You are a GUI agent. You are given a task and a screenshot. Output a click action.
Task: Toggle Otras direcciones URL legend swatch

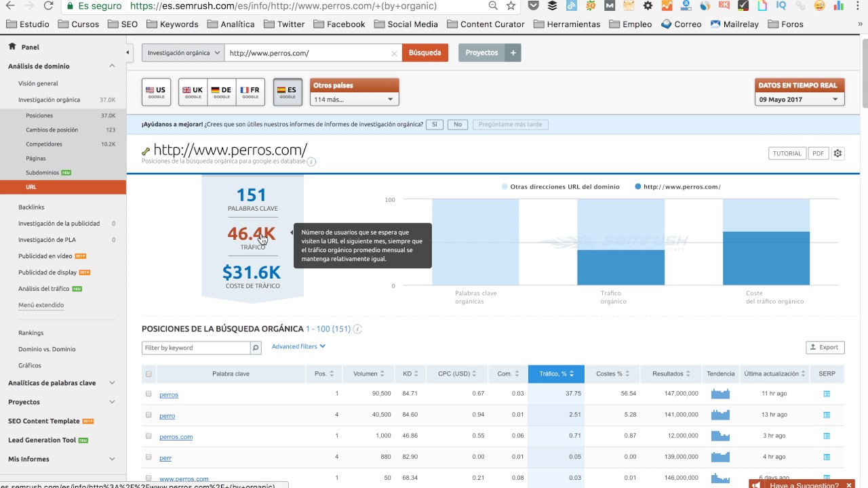tap(505, 187)
